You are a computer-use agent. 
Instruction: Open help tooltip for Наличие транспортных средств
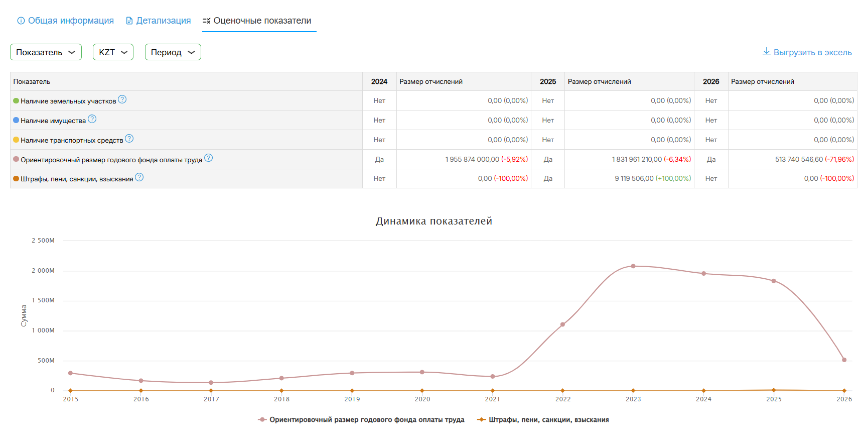(x=129, y=139)
